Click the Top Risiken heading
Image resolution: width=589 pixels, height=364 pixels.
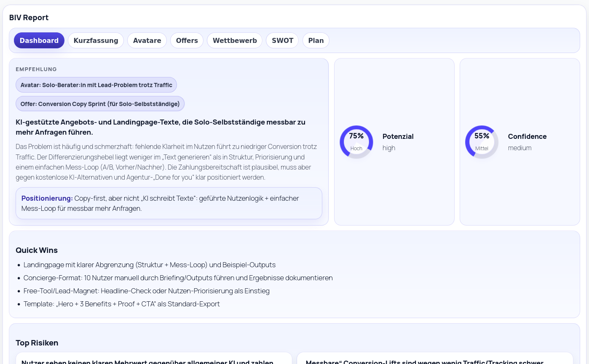(37, 343)
